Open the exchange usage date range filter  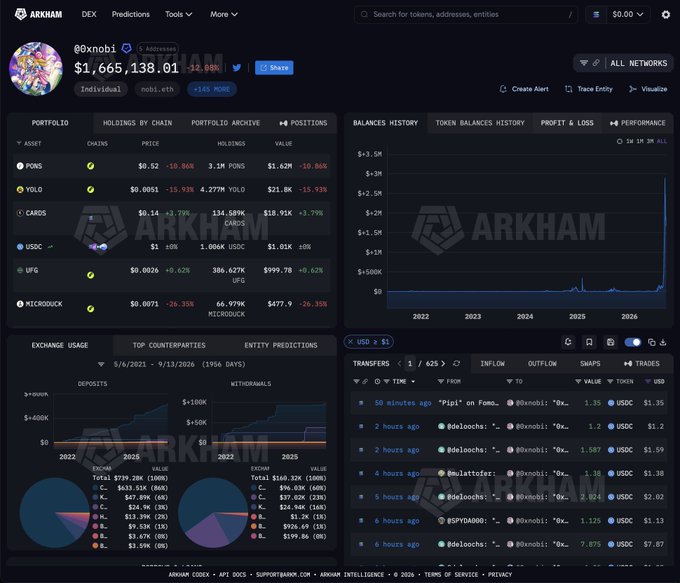101,364
